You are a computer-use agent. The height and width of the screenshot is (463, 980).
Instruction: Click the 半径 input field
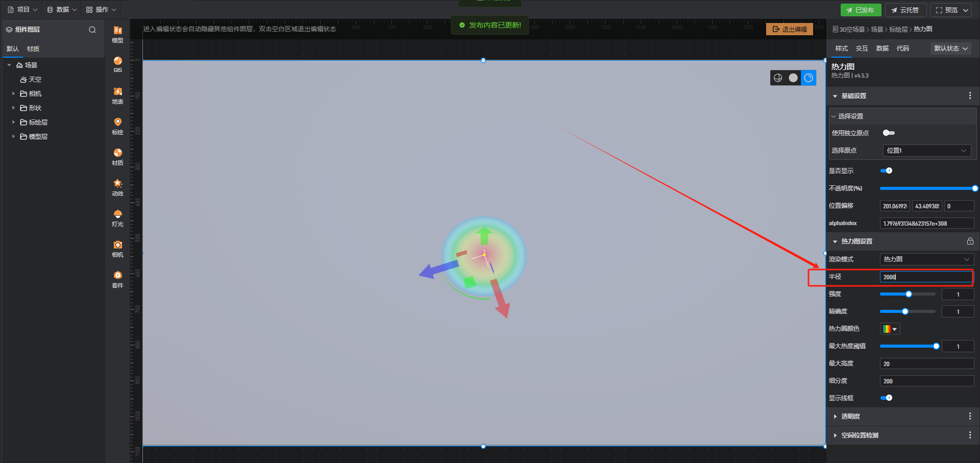[x=926, y=277]
